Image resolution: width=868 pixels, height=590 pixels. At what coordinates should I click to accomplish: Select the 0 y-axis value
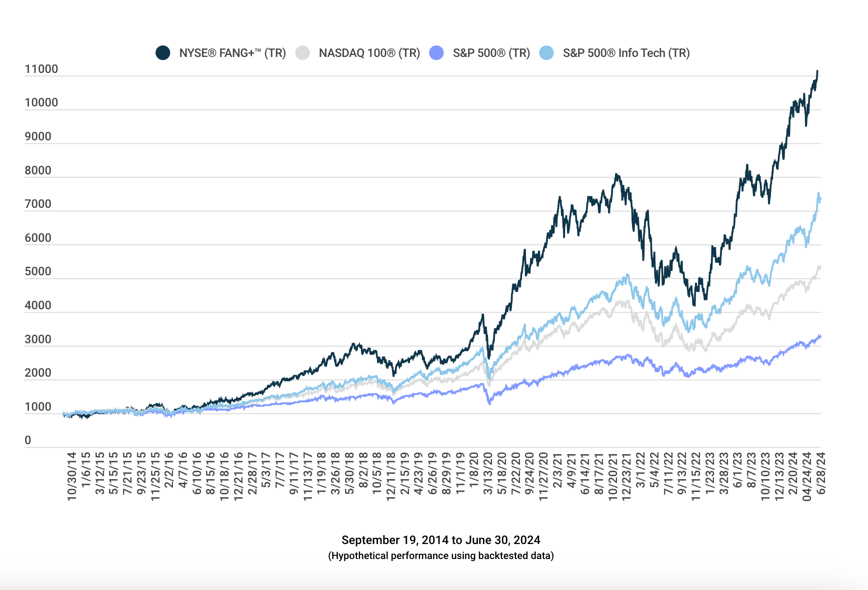28,440
